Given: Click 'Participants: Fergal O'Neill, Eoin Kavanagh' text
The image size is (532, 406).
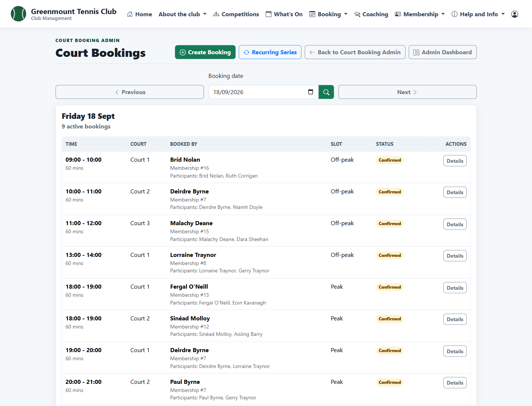Looking at the screenshot, I should [218, 303].
